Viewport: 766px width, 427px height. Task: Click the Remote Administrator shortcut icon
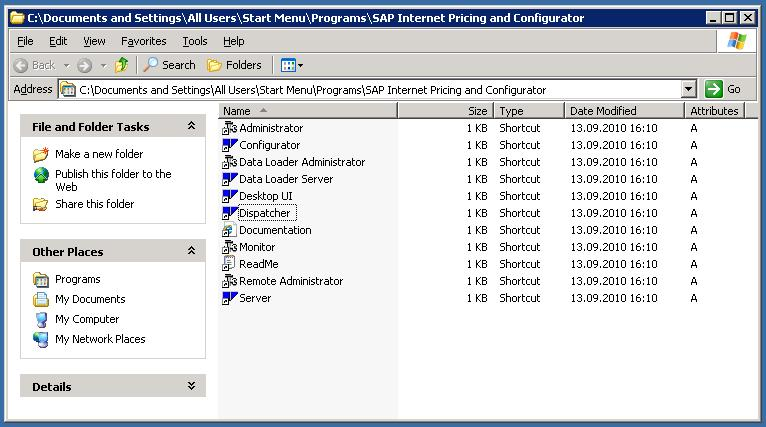coord(230,281)
